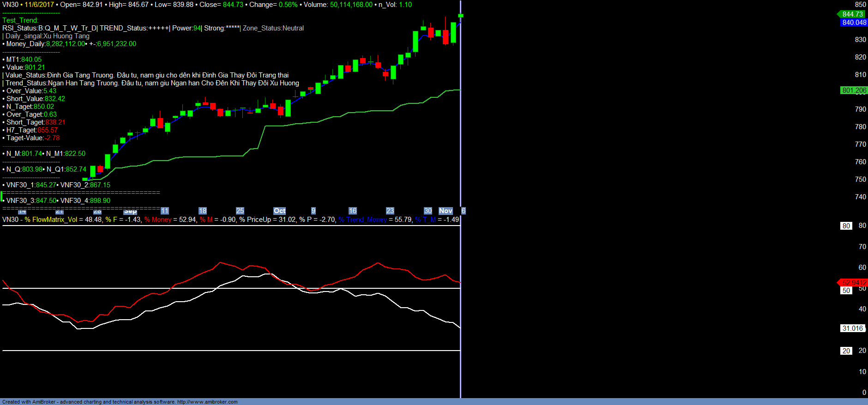868x405 pixels.
Task: Select the green 801.206 value label
Action: coord(854,90)
